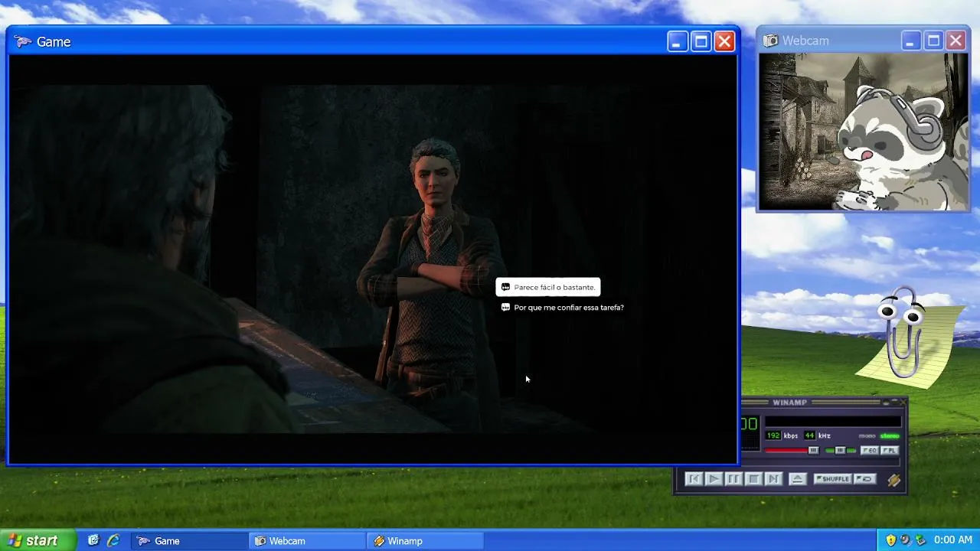Close the Winamp player window
Viewport: 980px width, 551px height.
pos(903,402)
